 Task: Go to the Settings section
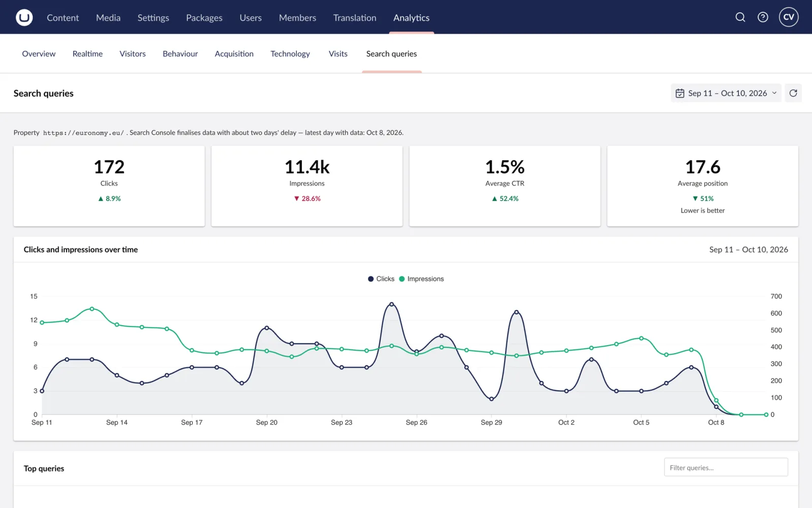point(153,18)
